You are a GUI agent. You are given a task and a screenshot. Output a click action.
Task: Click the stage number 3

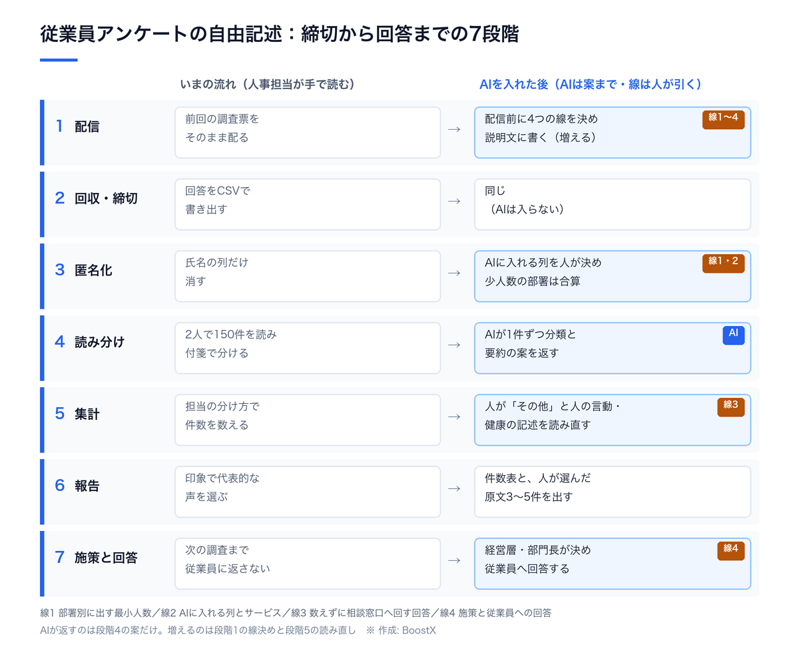coord(59,269)
